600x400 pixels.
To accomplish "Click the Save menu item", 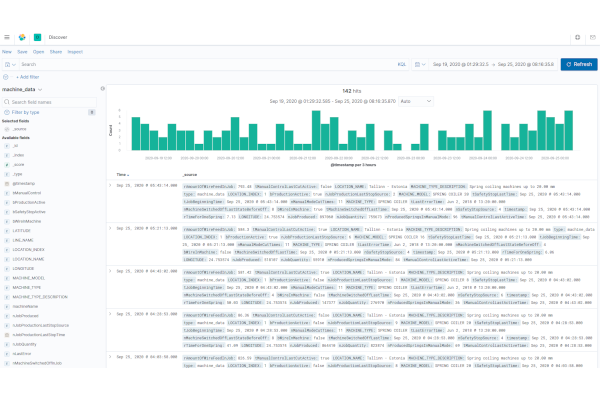I will [22, 52].
